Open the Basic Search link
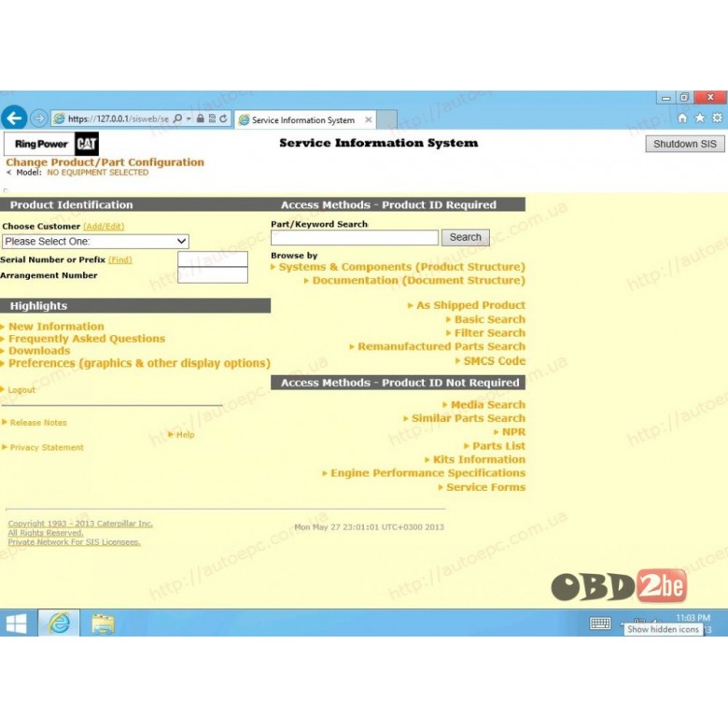This screenshot has height=728, width=728. pos(490,319)
